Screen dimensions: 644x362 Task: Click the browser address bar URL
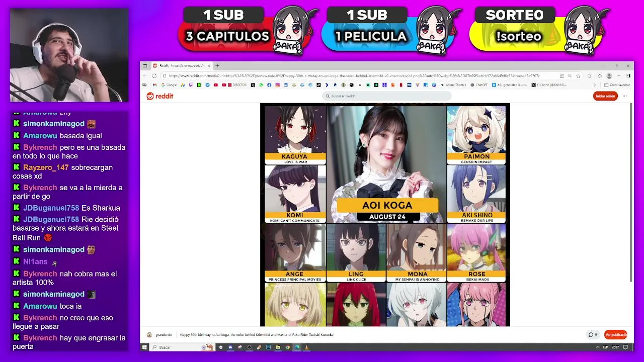354,76
